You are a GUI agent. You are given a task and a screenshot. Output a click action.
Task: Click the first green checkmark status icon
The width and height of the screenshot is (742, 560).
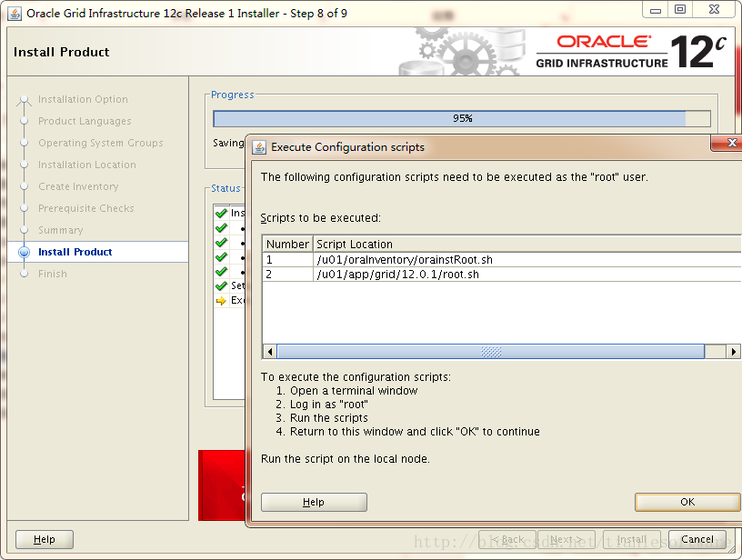(221, 213)
